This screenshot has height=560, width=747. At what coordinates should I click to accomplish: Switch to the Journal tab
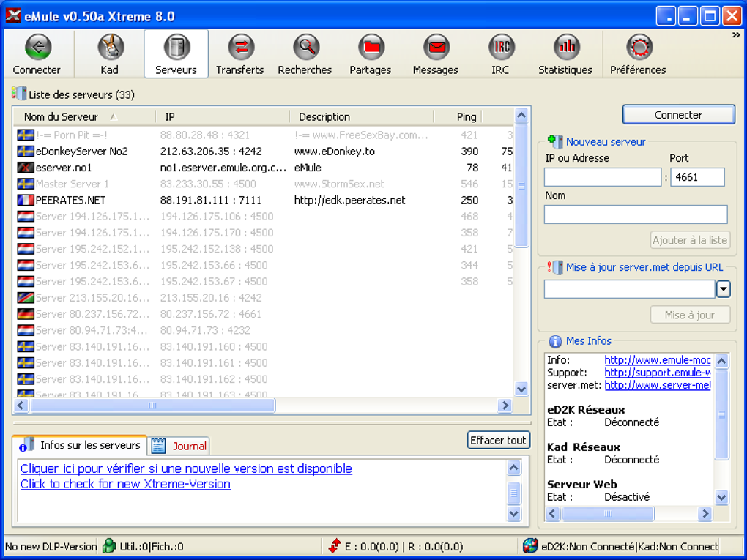click(179, 447)
